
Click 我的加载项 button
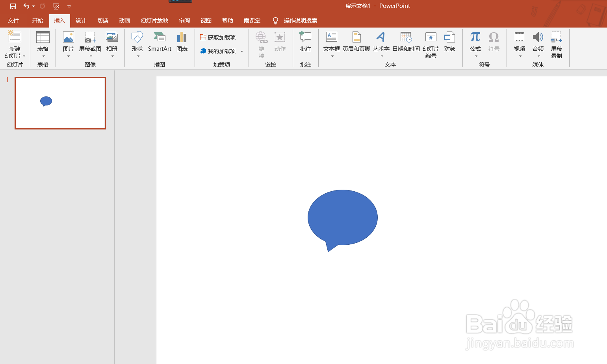click(218, 51)
